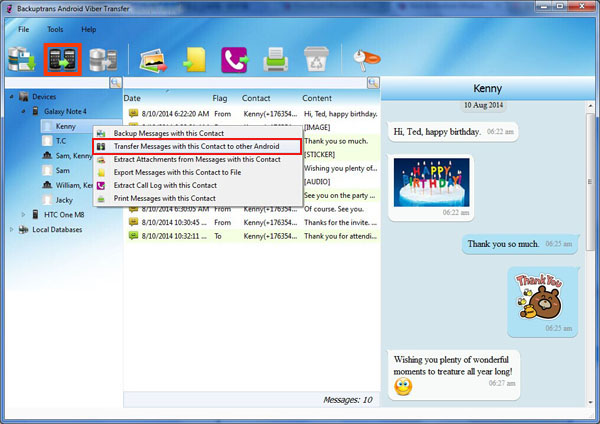Click the HTC One M8 phone icon
The width and height of the screenshot is (600, 424).
35,215
